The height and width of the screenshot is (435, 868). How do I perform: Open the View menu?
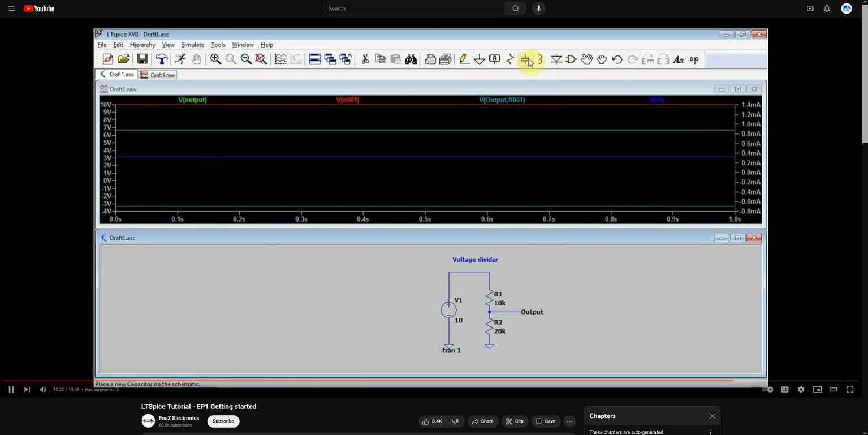click(x=168, y=45)
